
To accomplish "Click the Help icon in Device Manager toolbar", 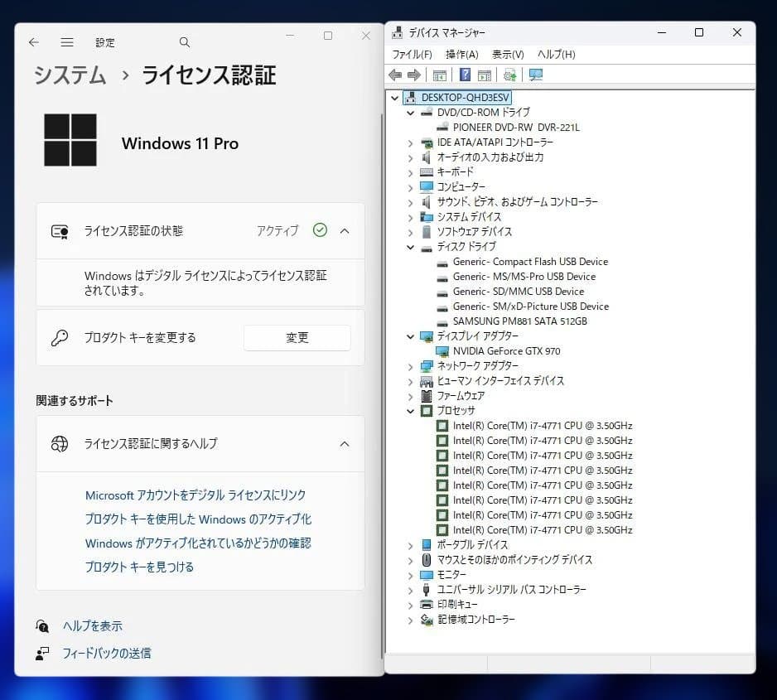I will (466, 75).
